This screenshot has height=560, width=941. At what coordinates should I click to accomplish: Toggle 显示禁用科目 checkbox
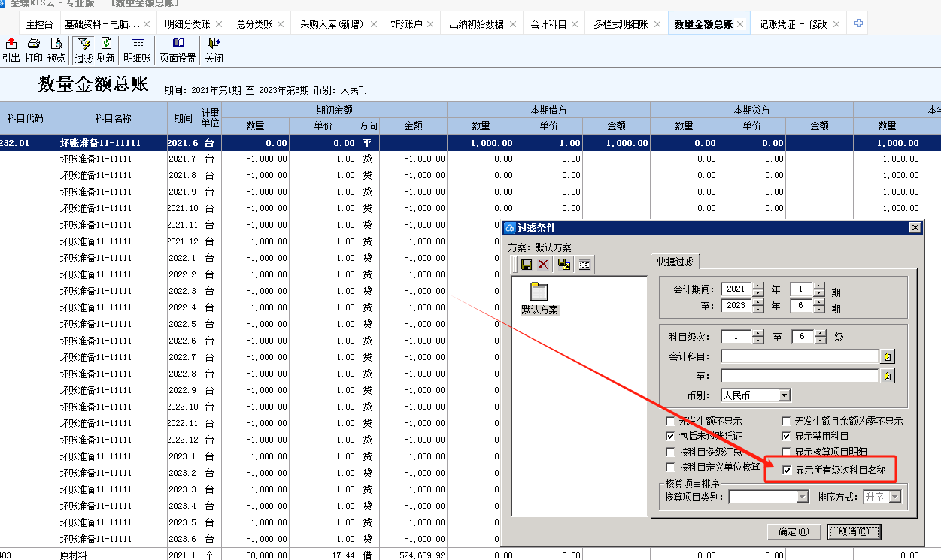(787, 437)
